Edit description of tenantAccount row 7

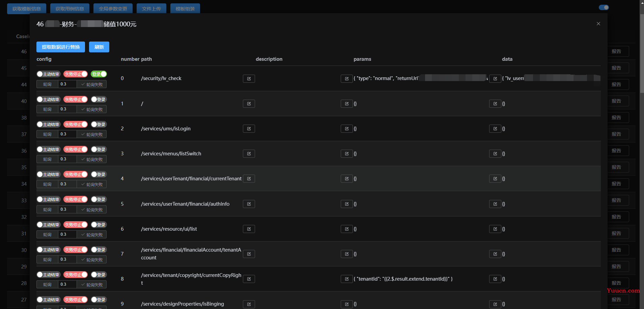(249, 254)
